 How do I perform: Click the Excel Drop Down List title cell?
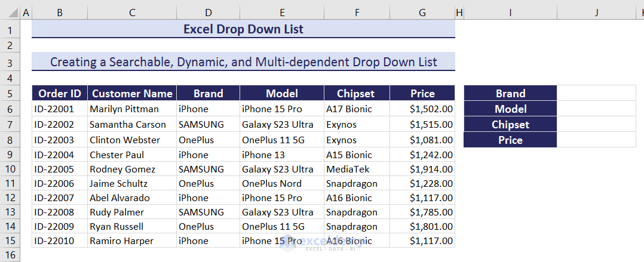pyautogui.click(x=243, y=29)
